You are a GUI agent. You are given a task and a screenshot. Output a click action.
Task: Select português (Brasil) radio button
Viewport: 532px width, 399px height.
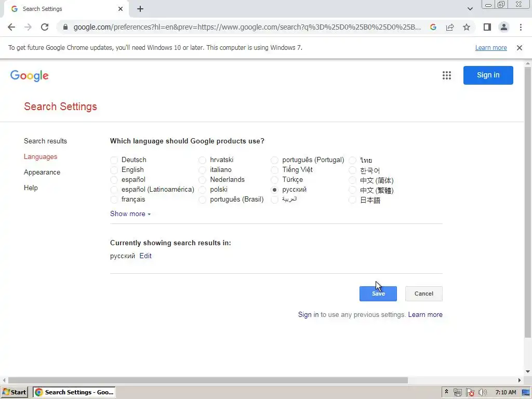click(x=202, y=199)
